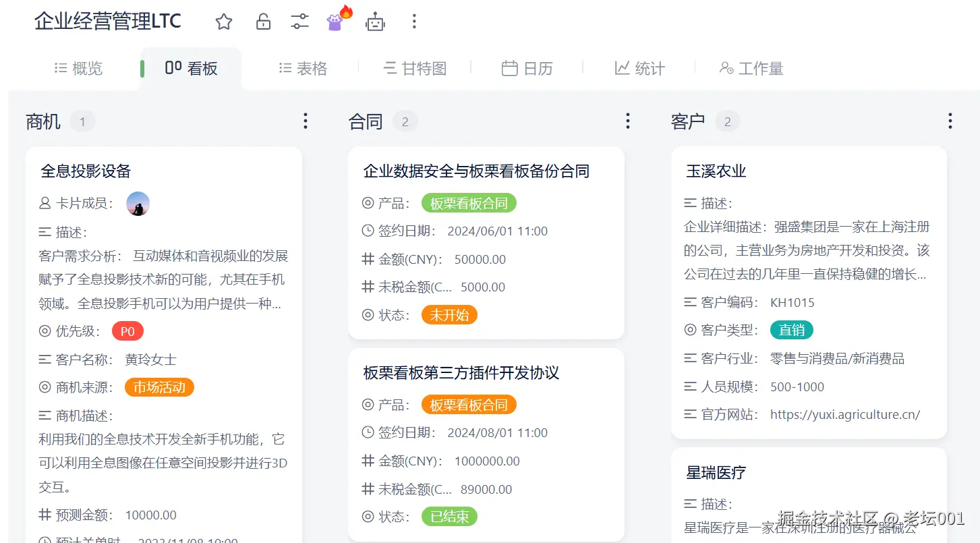Open the 表格 view tab
980x543 pixels.
pyautogui.click(x=302, y=67)
